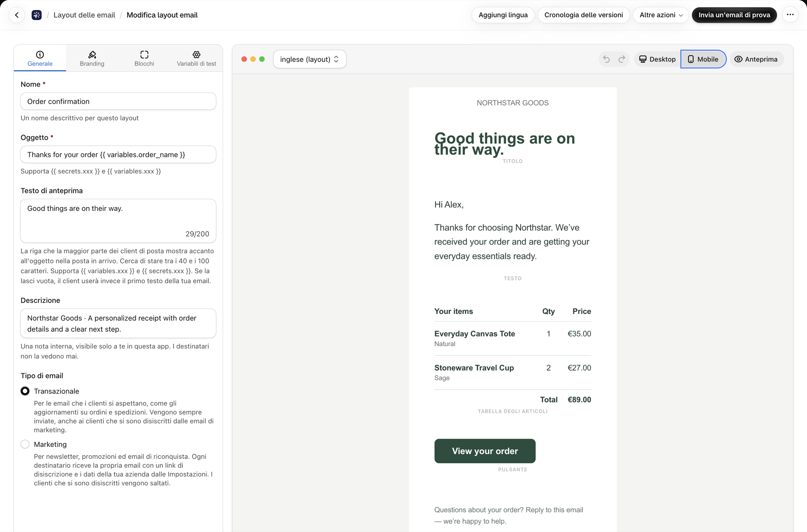This screenshot has width=807, height=532.
Task: Open the inglese (layout) language dropdown
Action: (x=310, y=59)
